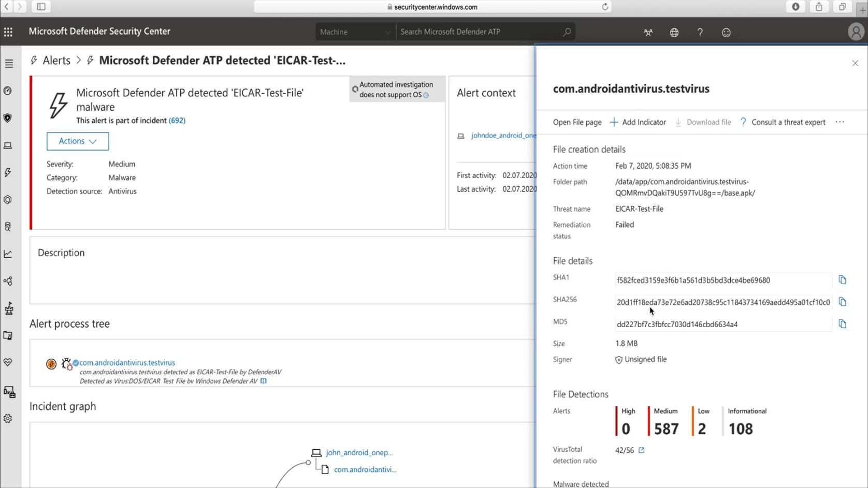
Task: Click the info icon beside 'does not support OS'
Action: [x=426, y=95]
